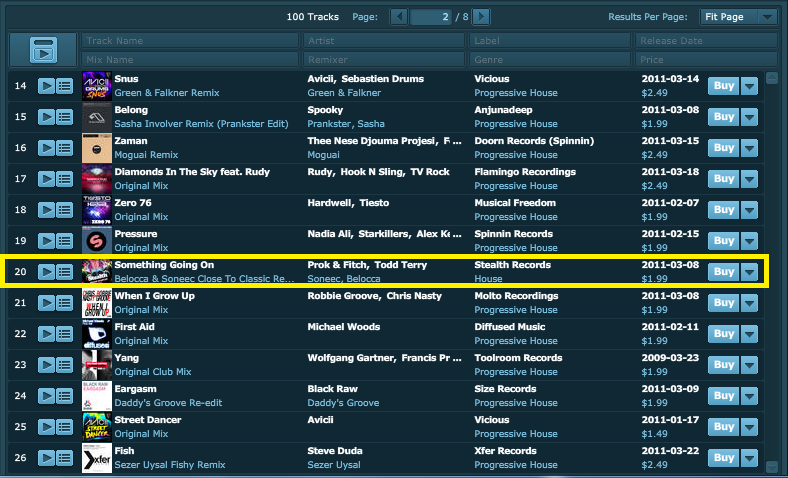Queue the Zaman Moguai Remix
This screenshot has width=788, height=478.
(64, 148)
